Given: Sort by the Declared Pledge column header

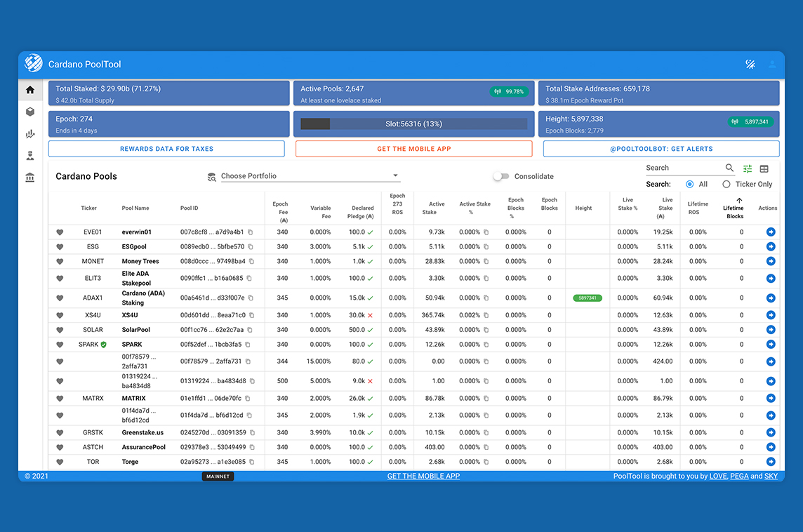Looking at the screenshot, I should point(361,212).
